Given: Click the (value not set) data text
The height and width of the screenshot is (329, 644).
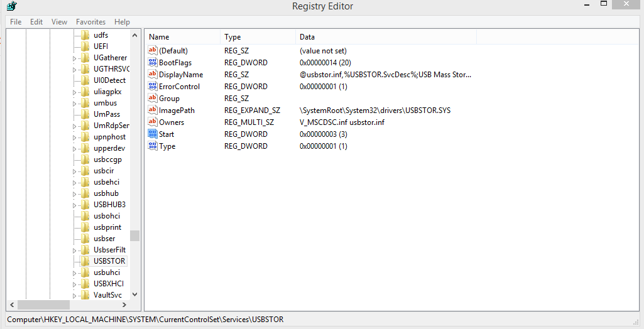Looking at the screenshot, I should tap(323, 51).
